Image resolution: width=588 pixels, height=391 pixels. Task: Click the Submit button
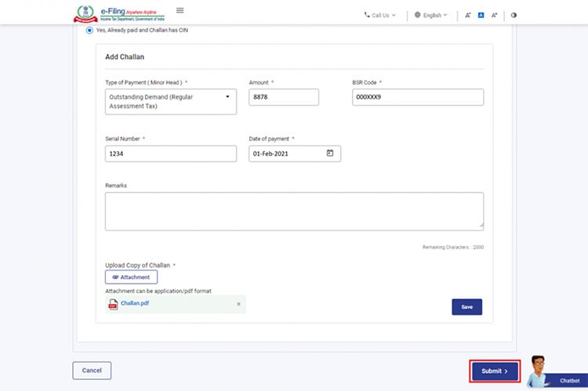pos(495,371)
